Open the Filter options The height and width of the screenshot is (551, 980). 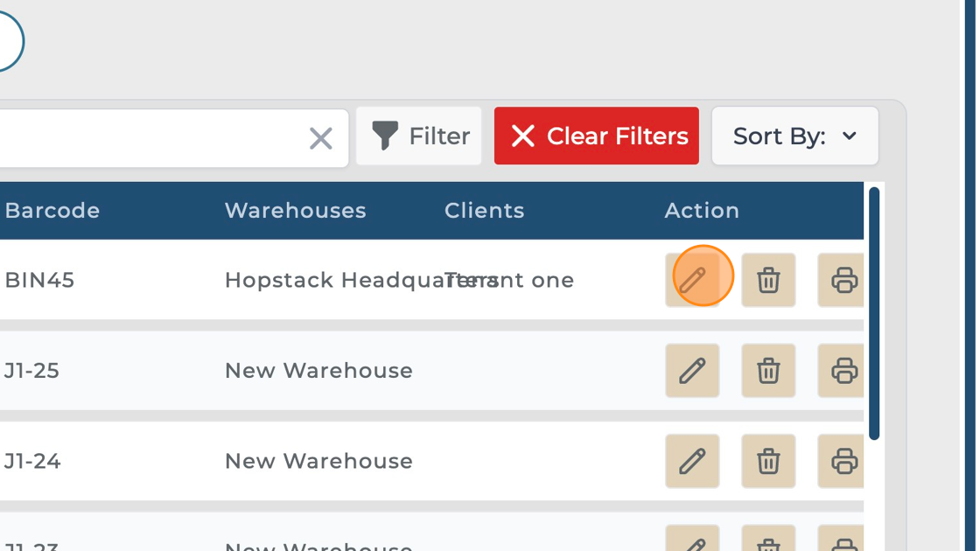point(419,136)
